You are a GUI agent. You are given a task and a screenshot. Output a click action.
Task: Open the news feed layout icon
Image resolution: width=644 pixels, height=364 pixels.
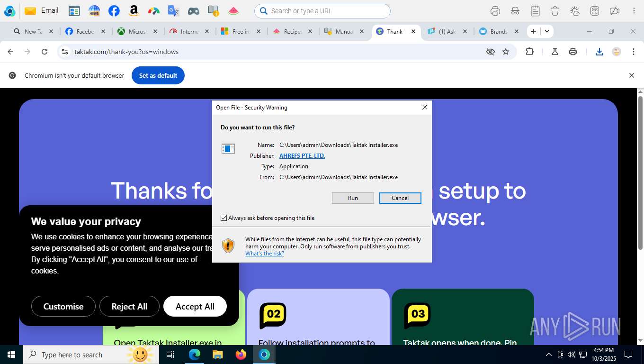74,11
